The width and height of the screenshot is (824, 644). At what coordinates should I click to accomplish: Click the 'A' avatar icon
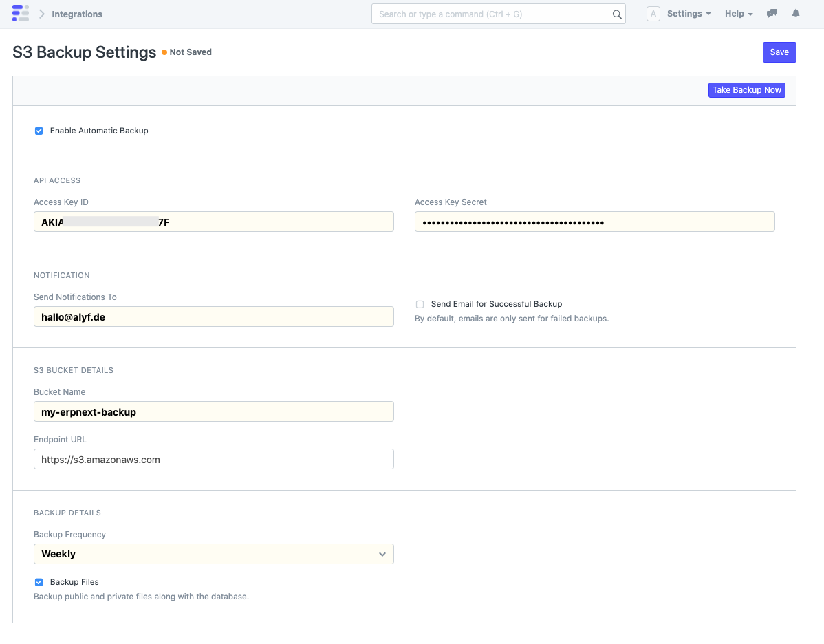(652, 13)
